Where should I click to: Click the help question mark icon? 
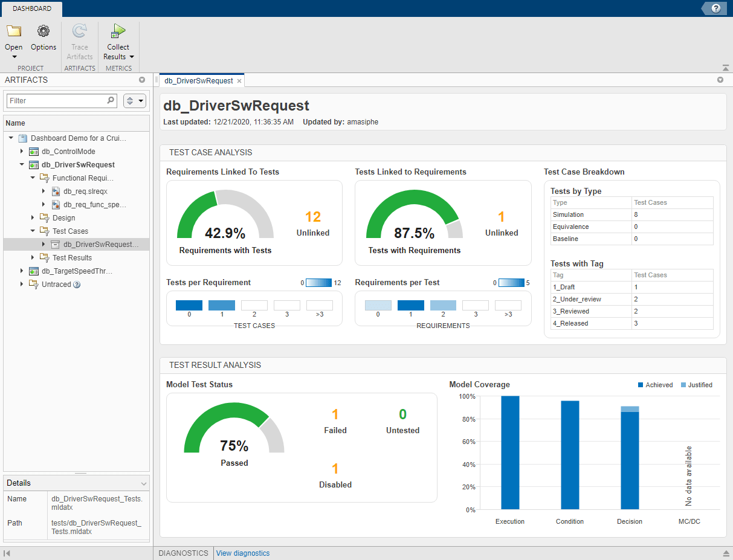[x=717, y=8]
